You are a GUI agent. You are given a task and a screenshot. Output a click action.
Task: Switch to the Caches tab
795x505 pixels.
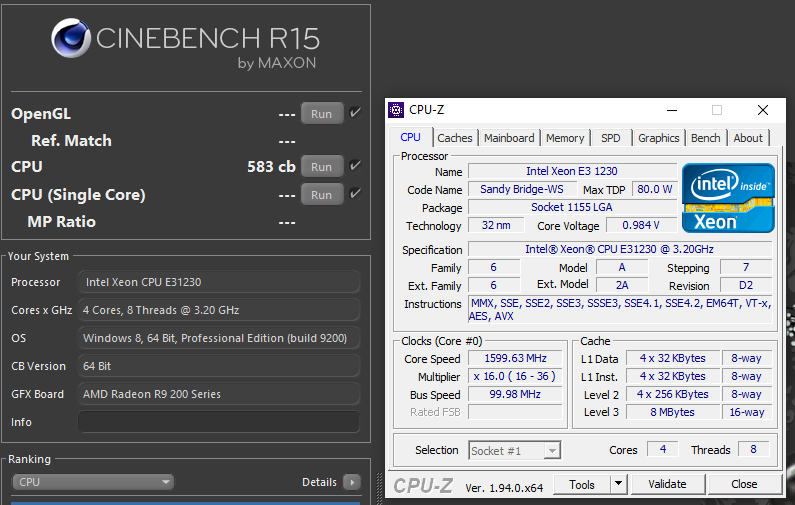pyautogui.click(x=455, y=138)
